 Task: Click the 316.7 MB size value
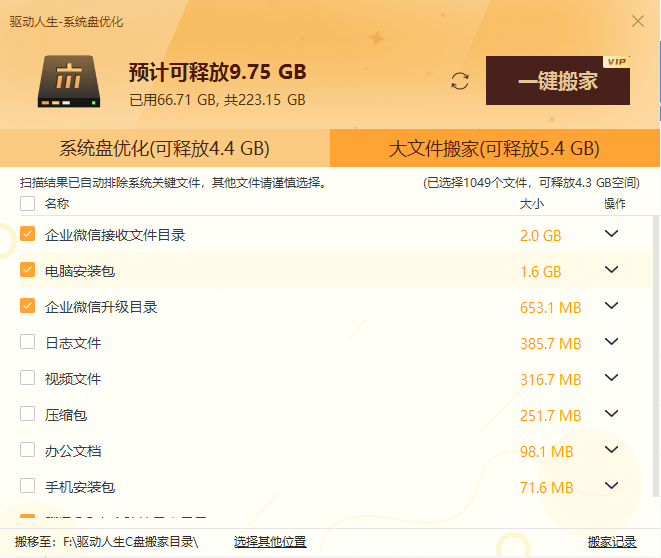(551, 380)
